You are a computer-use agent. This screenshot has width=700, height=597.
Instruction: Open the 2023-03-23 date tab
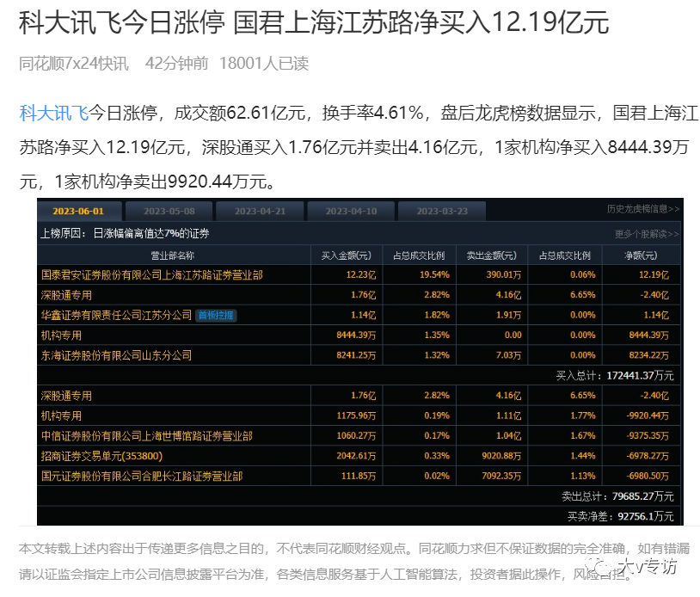pos(442,211)
